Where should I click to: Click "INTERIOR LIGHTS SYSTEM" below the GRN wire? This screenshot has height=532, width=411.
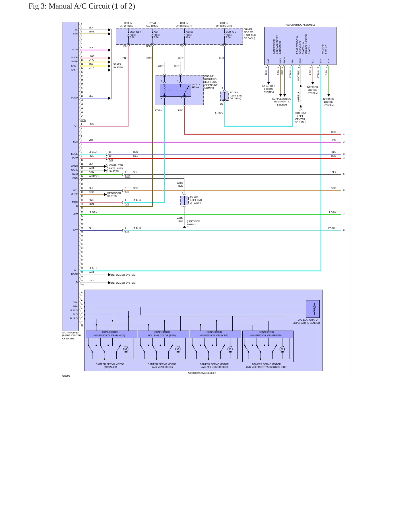coord(328,102)
